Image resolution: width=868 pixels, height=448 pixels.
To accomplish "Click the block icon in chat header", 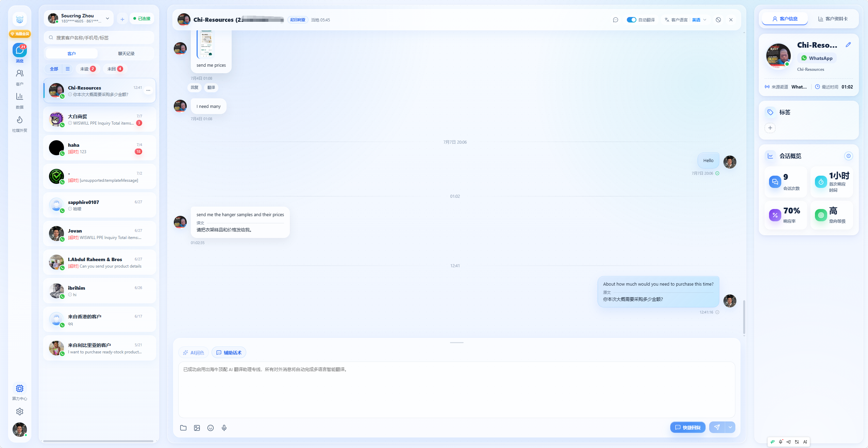I will click(718, 20).
